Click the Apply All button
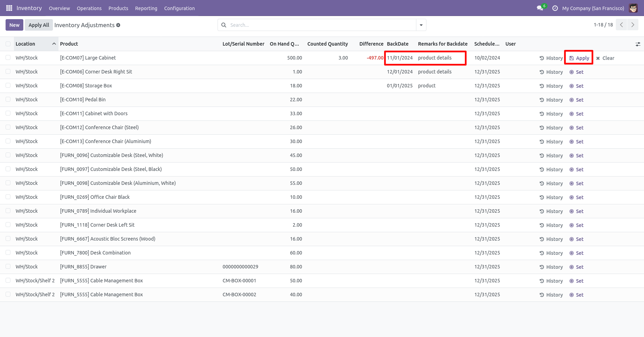This screenshot has height=337, width=644. (39, 25)
